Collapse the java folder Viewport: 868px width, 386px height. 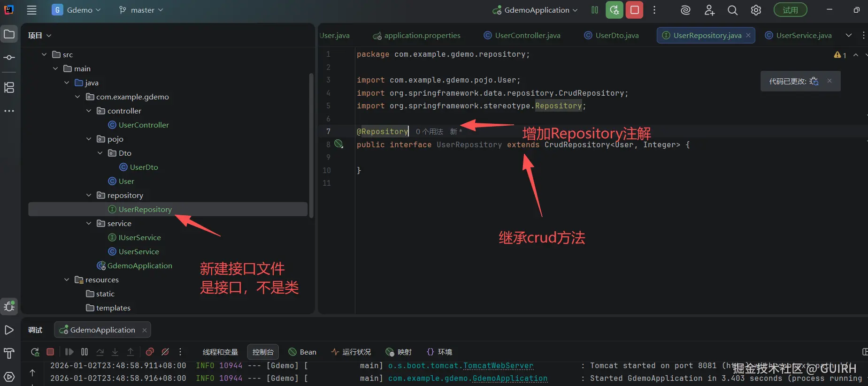pos(67,83)
